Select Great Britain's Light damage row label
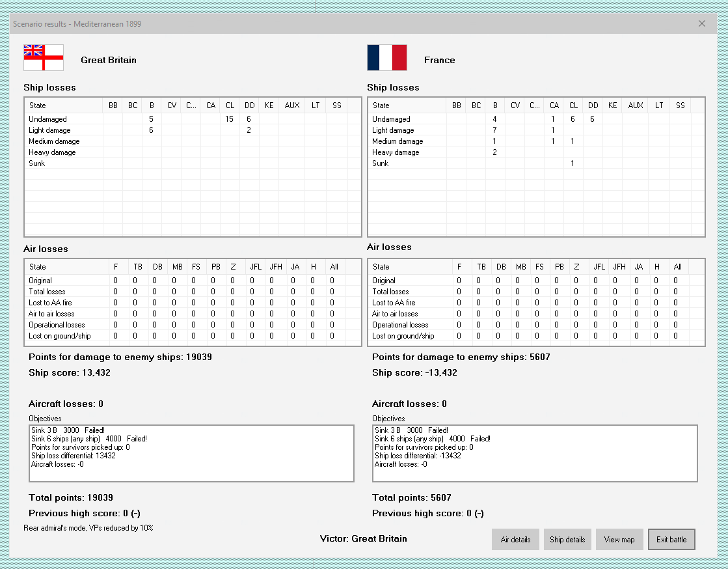 click(49, 130)
